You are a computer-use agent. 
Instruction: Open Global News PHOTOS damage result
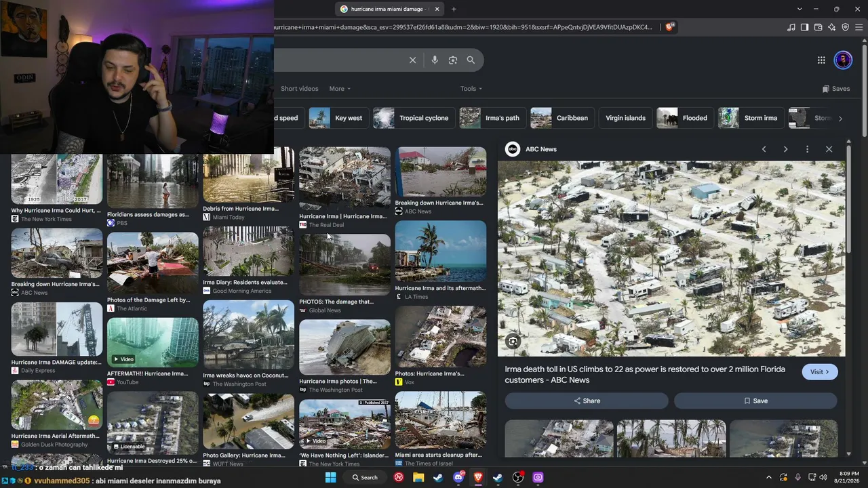pyautogui.click(x=344, y=265)
